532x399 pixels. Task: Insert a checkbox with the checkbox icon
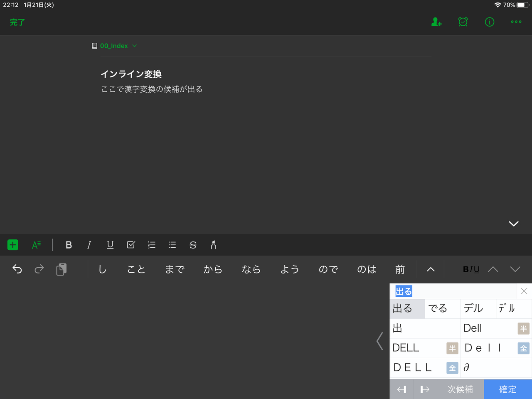click(131, 245)
